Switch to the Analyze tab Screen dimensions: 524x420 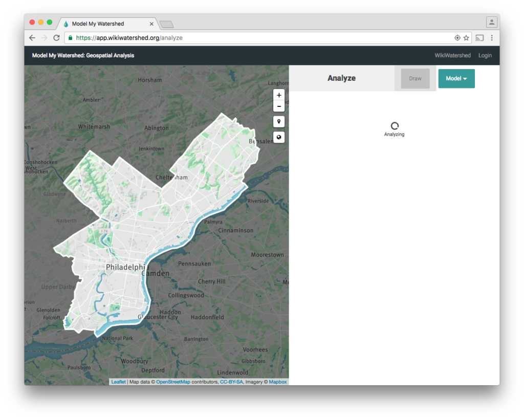click(x=341, y=78)
